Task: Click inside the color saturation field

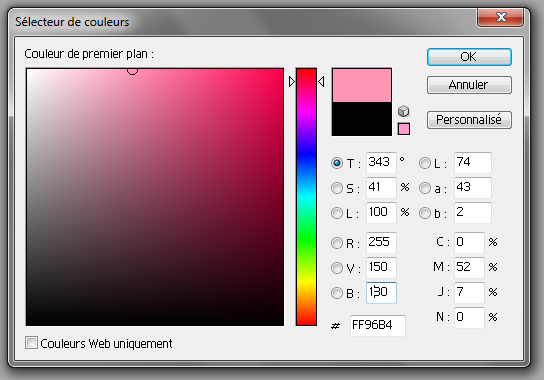Action: [155, 197]
